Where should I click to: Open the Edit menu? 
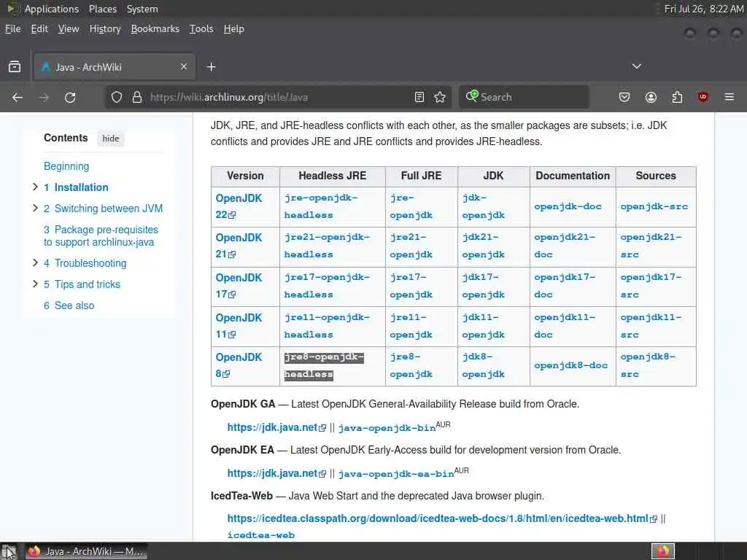pyautogui.click(x=39, y=28)
